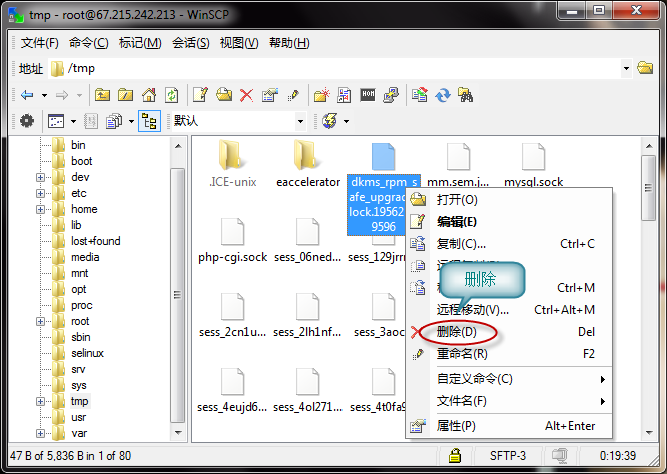Click 属性(P) properties context menu entry
Image resolution: width=667 pixels, height=474 pixels.
[x=456, y=425]
